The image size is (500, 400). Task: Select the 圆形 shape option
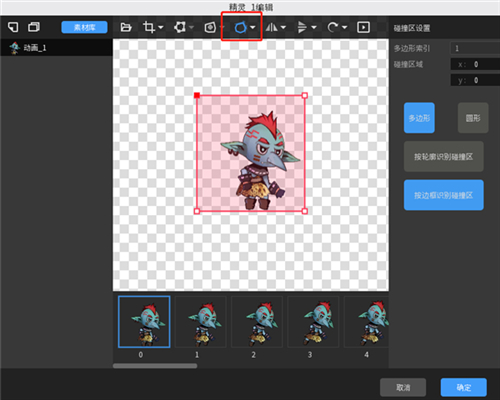pos(473,118)
